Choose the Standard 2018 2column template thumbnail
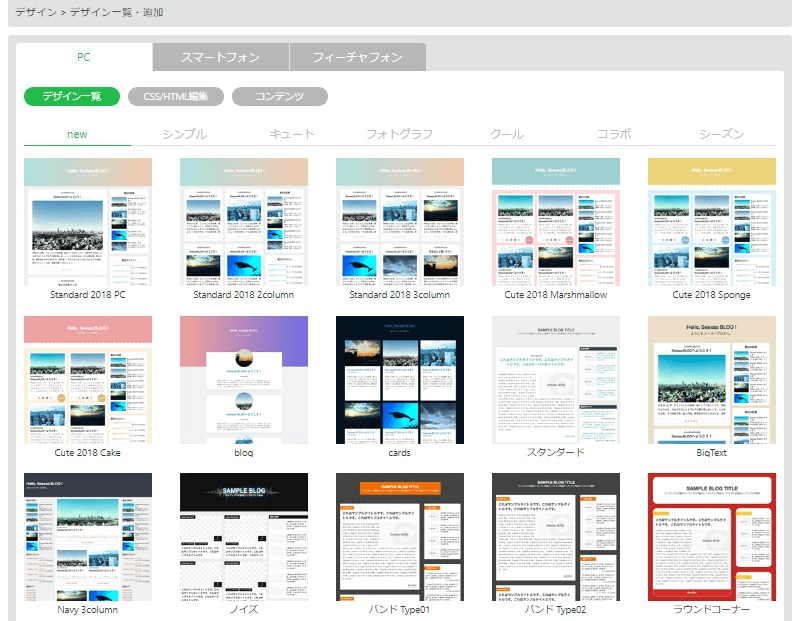The height and width of the screenshot is (621, 802). [243, 222]
